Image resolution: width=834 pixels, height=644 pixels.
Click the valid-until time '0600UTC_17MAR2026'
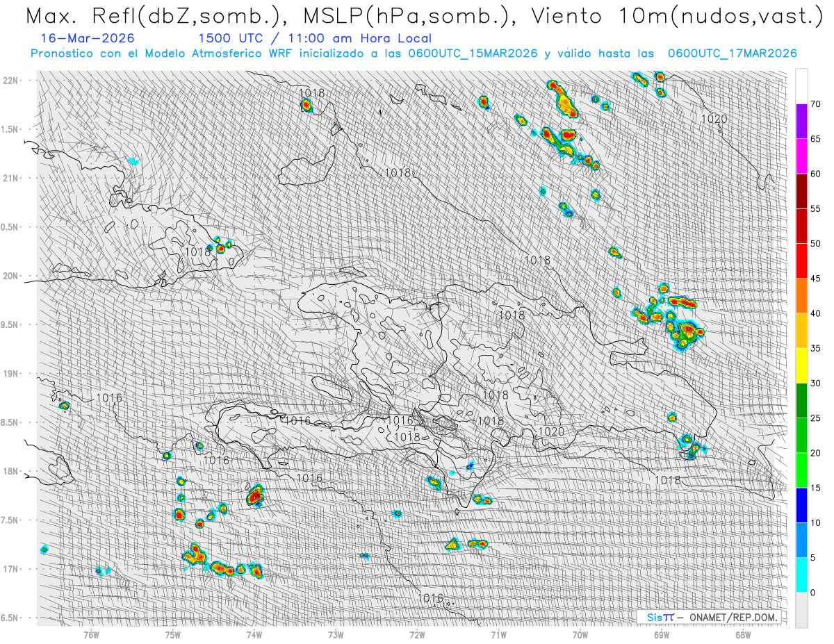point(732,53)
